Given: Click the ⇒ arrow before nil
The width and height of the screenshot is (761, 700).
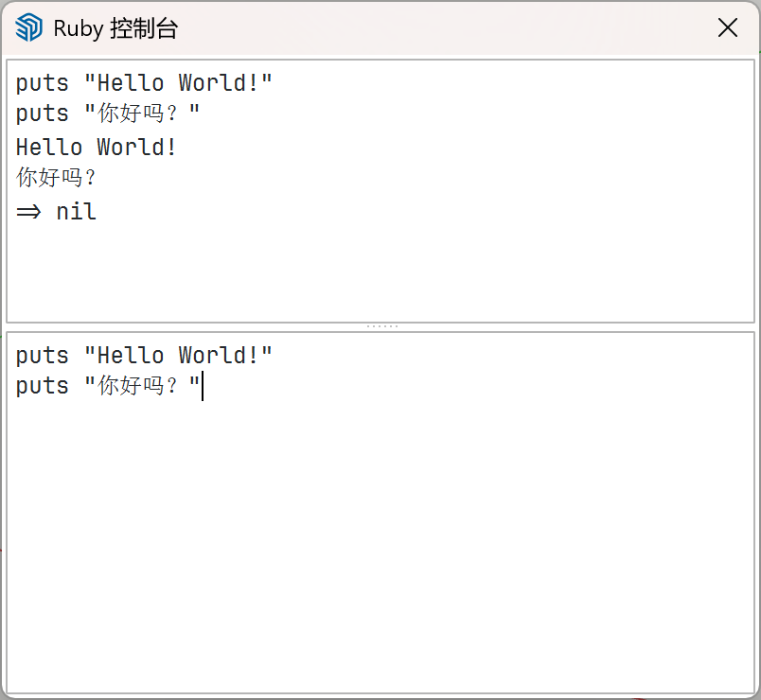Looking at the screenshot, I should click(x=28, y=212).
